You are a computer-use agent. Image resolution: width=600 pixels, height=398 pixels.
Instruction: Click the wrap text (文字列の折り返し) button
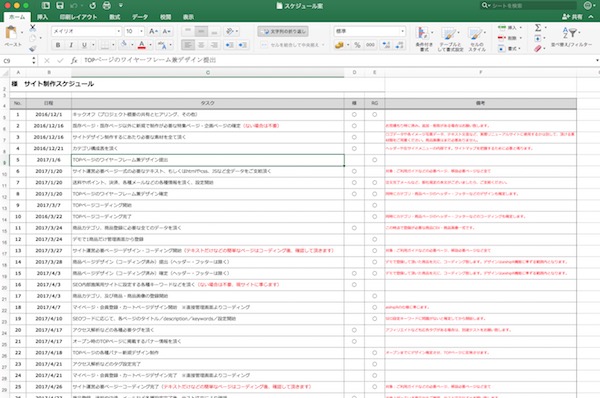pyautogui.click(x=283, y=31)
